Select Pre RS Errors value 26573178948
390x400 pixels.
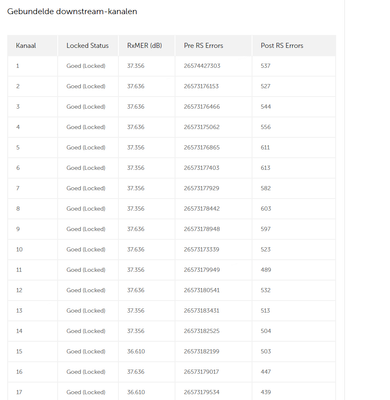point(202,229)
